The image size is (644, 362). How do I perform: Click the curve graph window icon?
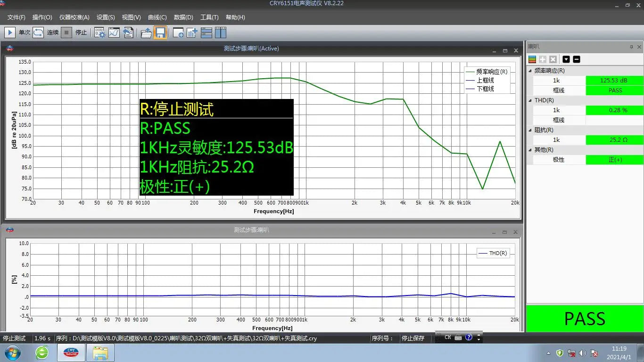[x=114, y=33]
